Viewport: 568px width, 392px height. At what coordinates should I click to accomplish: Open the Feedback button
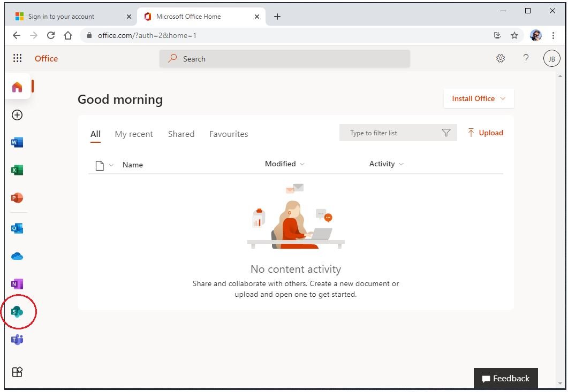(x=506, y=378)
